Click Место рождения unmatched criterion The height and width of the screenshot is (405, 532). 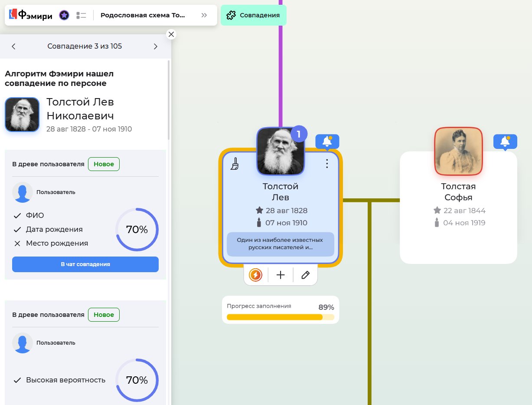57,243
